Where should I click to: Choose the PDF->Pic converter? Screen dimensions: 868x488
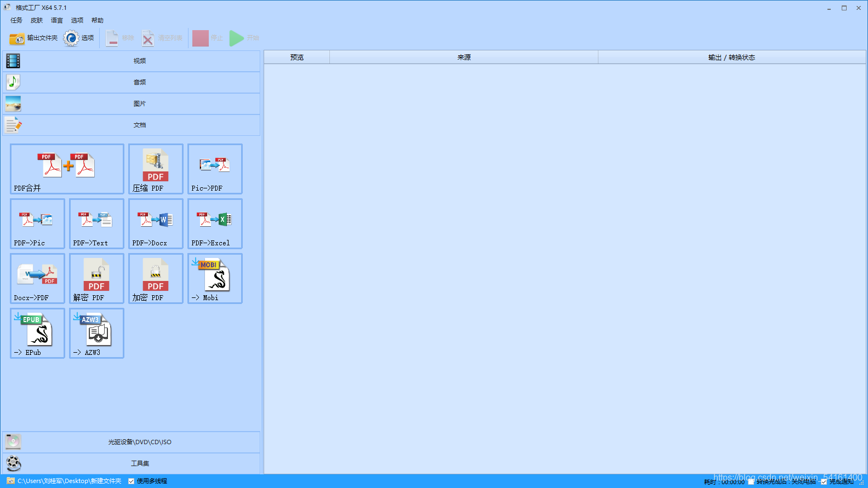tap(37, 223)
